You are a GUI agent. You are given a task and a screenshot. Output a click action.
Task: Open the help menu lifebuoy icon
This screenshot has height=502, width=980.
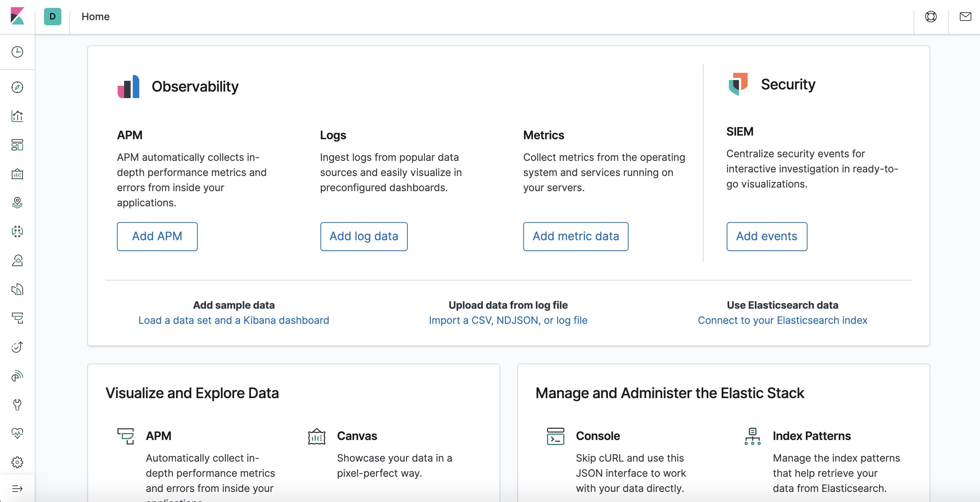click(x=931, y=17)
